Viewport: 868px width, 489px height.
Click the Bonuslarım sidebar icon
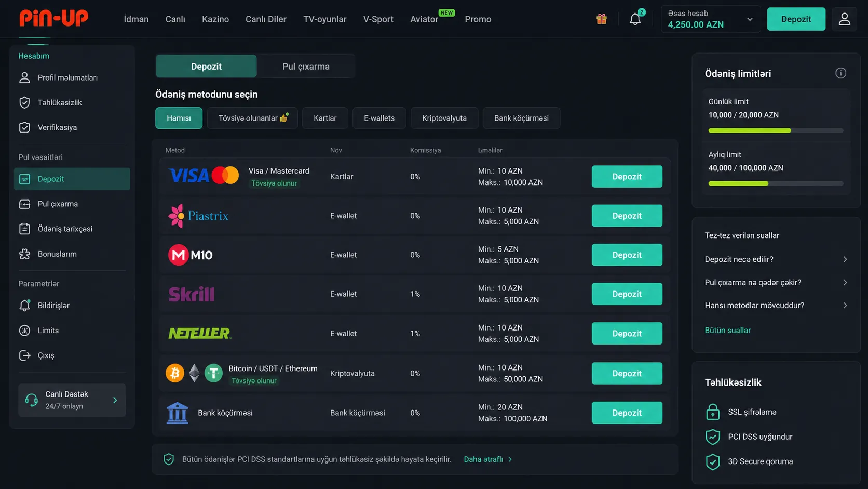(x=24, y=254)
